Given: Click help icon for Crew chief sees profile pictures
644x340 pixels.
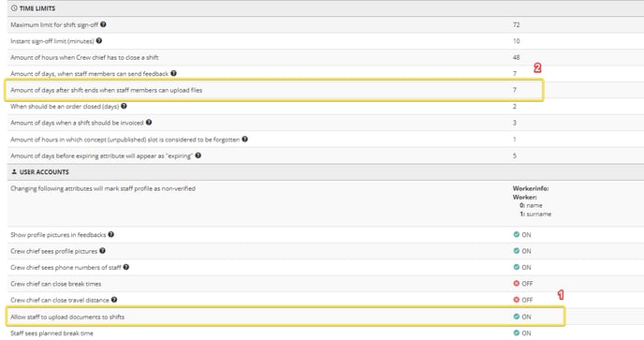Looking at the screenshot, I should [102, 250].
